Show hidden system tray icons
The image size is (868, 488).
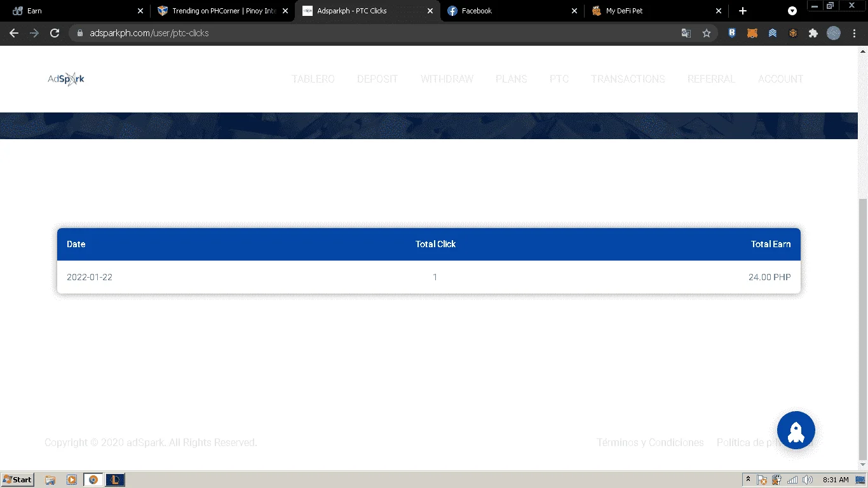coord(748,480)
